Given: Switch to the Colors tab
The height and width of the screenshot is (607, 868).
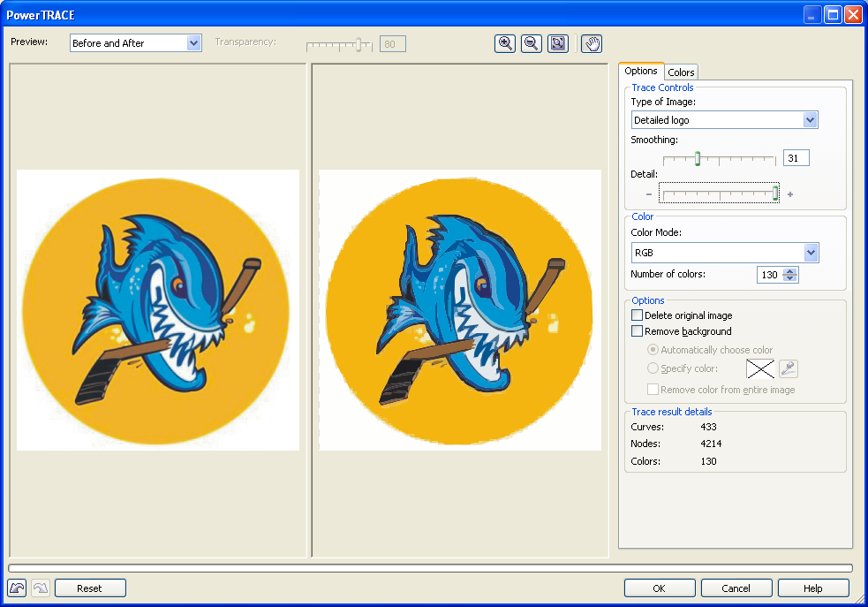Looking at the screenshot, I should click(x=680, y=72).
